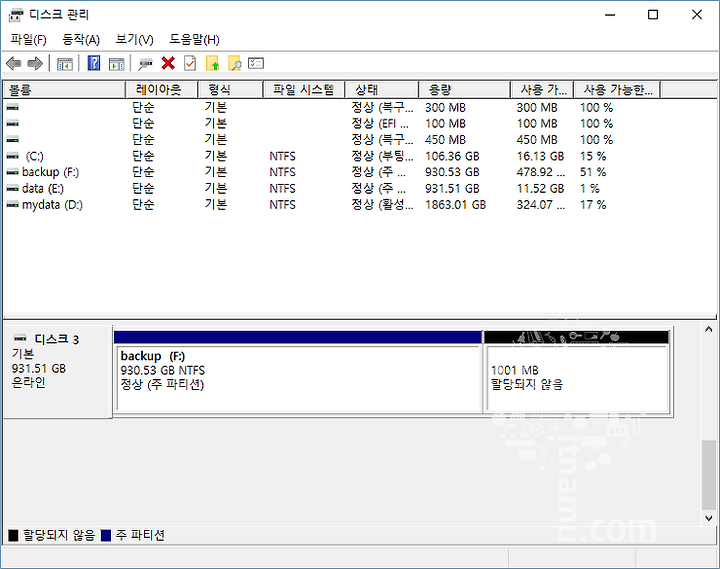Click the checklist view toolbar icon
The height and width of the screenshot is (569, 720).
256,63
